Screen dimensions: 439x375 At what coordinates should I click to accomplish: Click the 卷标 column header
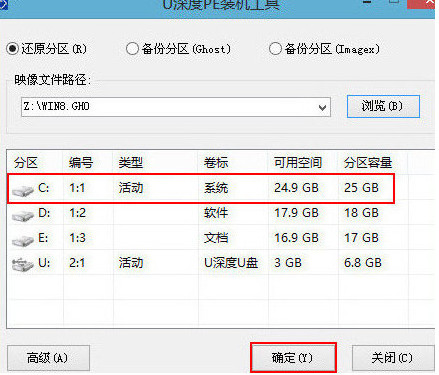pyautogui.click(x=216, y=163)
